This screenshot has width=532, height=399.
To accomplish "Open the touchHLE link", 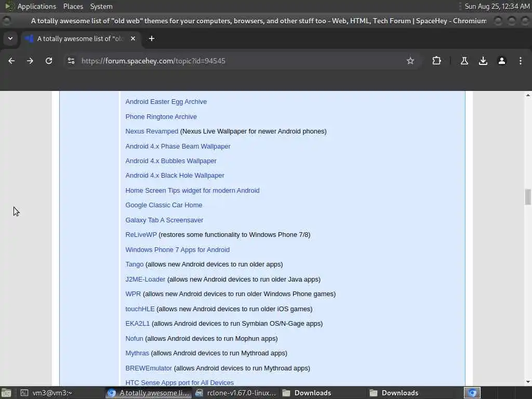I will click(x=140, y=309).
